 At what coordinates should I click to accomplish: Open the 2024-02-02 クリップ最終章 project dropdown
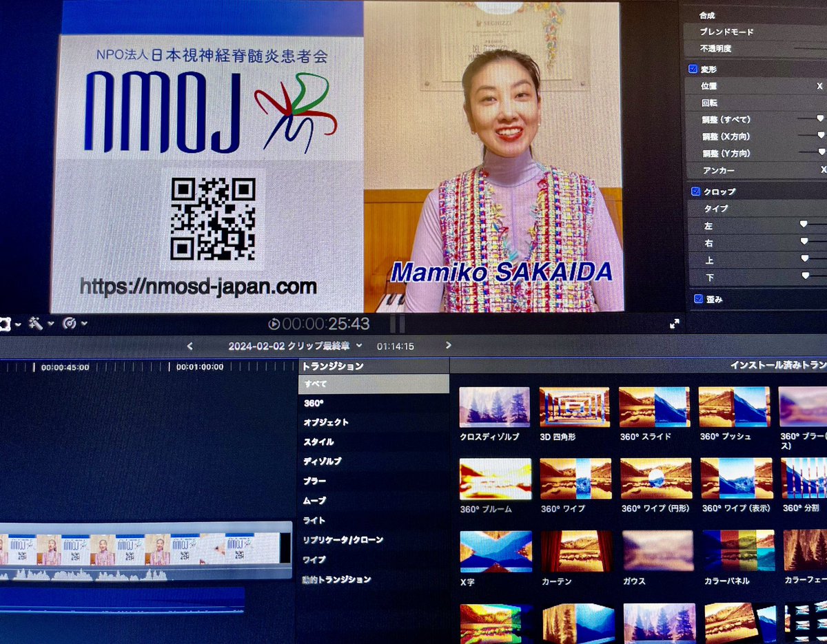[296, 346]
